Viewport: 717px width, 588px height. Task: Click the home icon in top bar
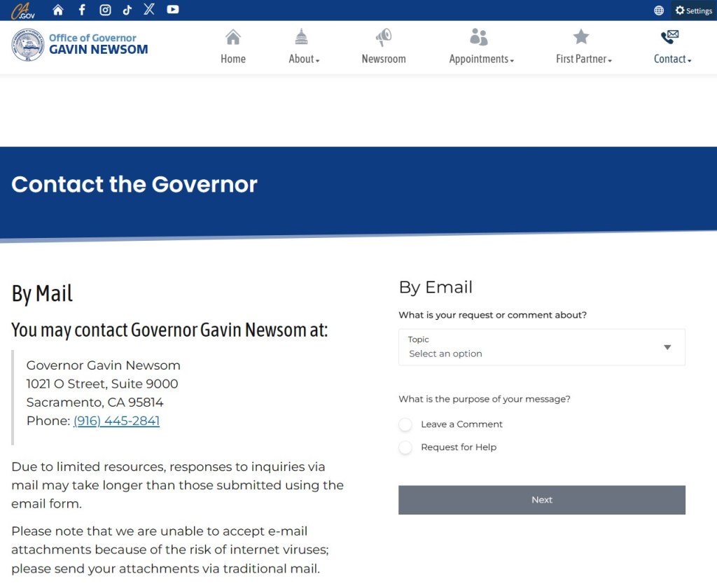click(x=58, y=10)
